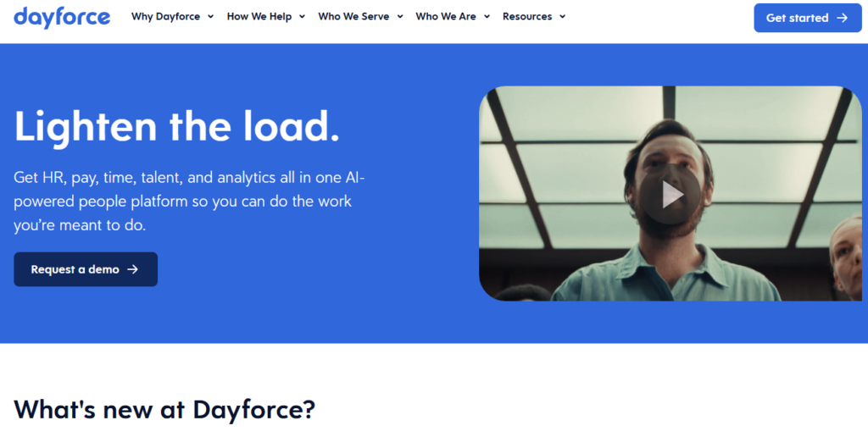
Task: Click the arrow icon in Get started
Action: pos(842,18)
